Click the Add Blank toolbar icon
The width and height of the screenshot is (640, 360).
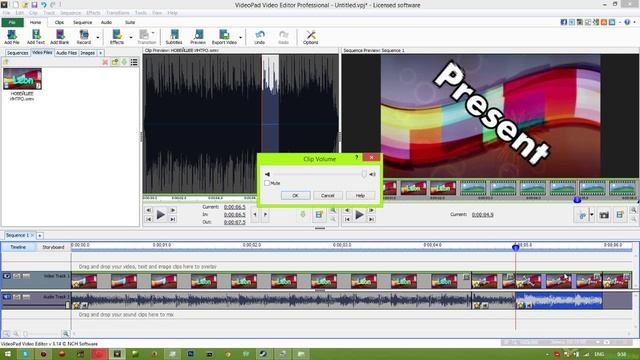(60, 37)
